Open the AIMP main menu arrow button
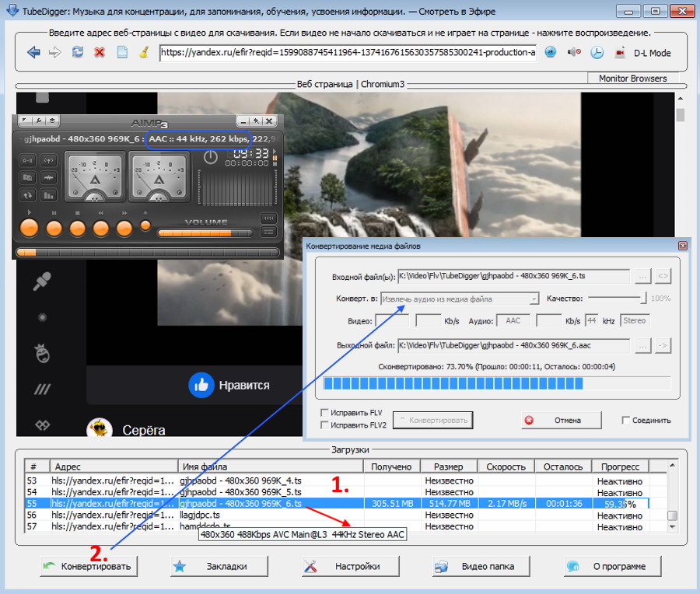The height and width of the screenshot is (594, 700). (x=26, y=121)
